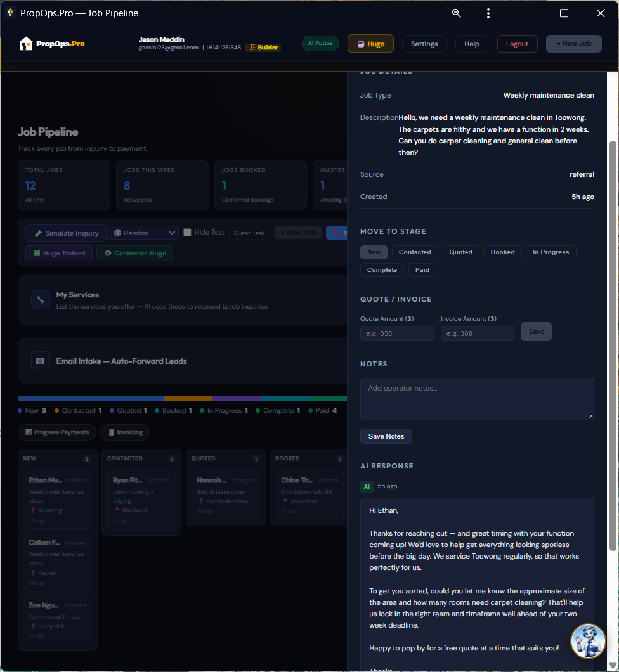Open the Chloe Th job card

309,496
